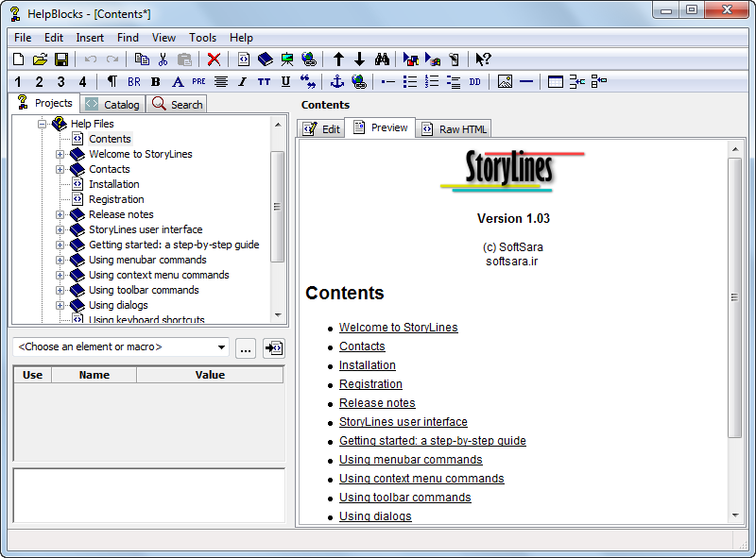Expand the Release notes tree item

(x=60, y=214)
